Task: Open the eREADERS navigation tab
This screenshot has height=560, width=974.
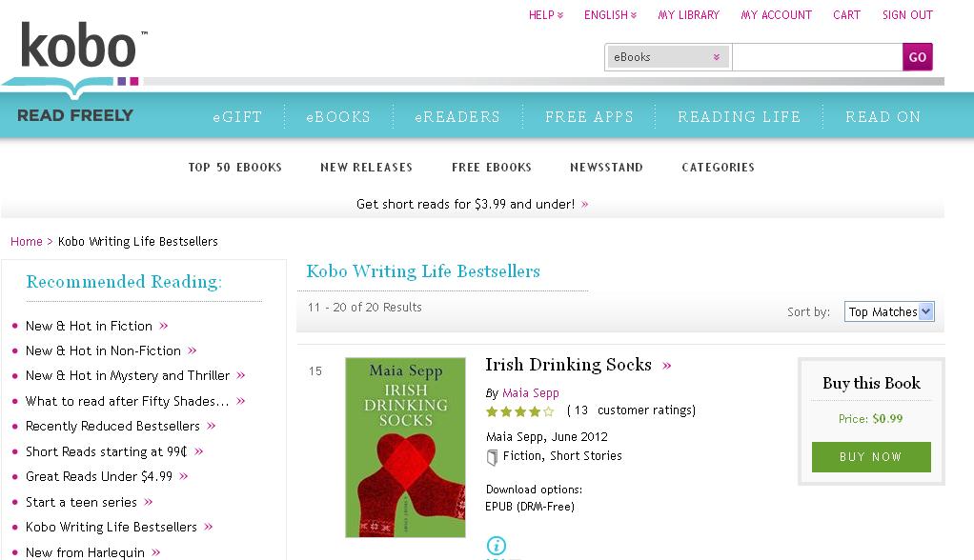Action: tap(457, 117)
